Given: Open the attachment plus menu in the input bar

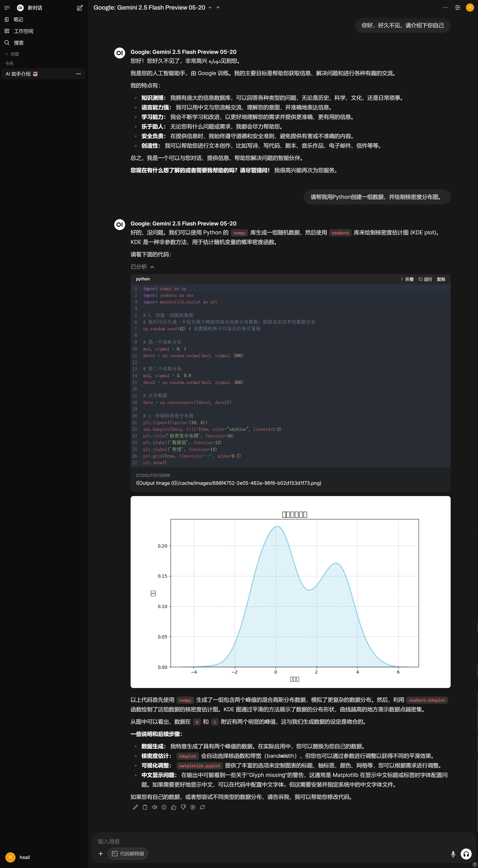Looking at the screenshot, I should pyautogui.click(x=101, y=853).
